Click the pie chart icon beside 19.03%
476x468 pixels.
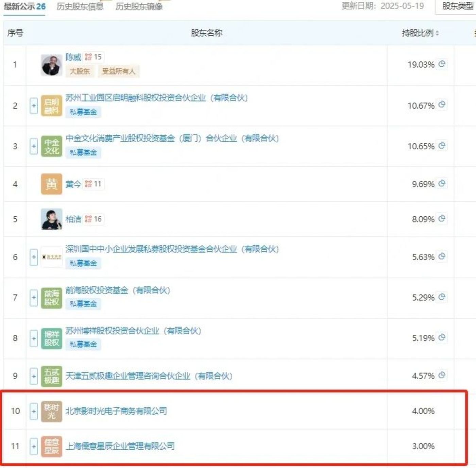[x=442, y=64]
